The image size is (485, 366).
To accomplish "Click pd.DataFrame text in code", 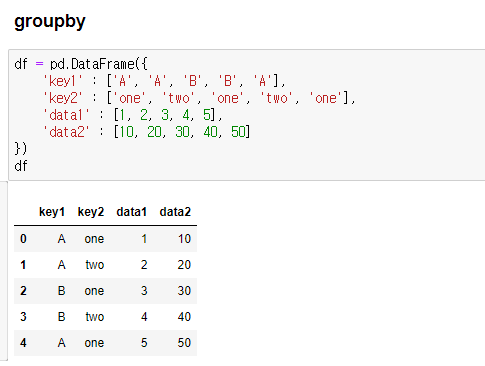I will [x=92, y=64].
